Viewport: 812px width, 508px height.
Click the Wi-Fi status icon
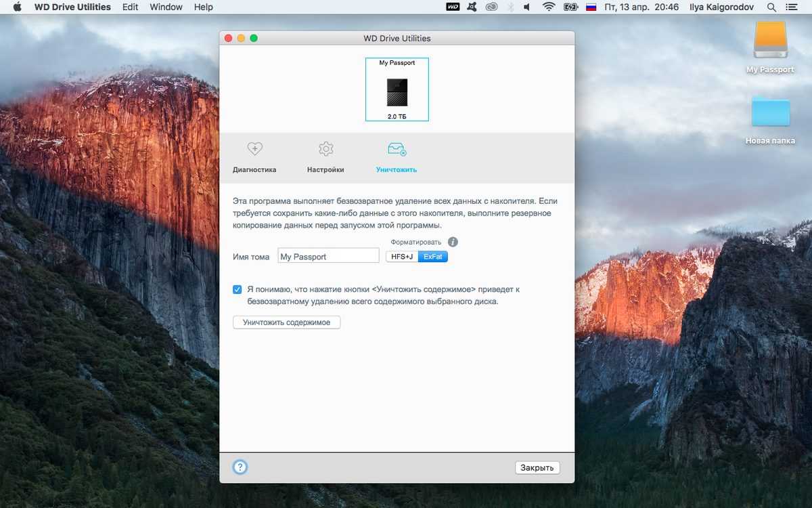click(x=548, y=7)
